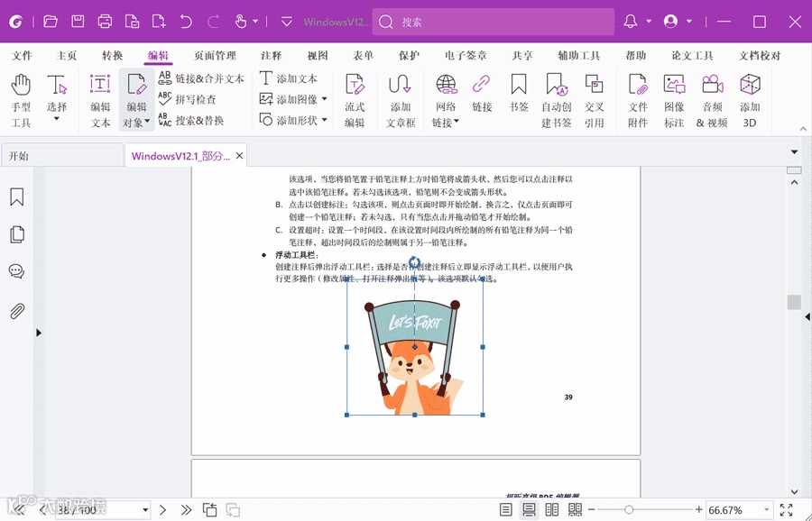Expand the Edit Object (编辑对象) dropdown arrow

click(148, 122)
